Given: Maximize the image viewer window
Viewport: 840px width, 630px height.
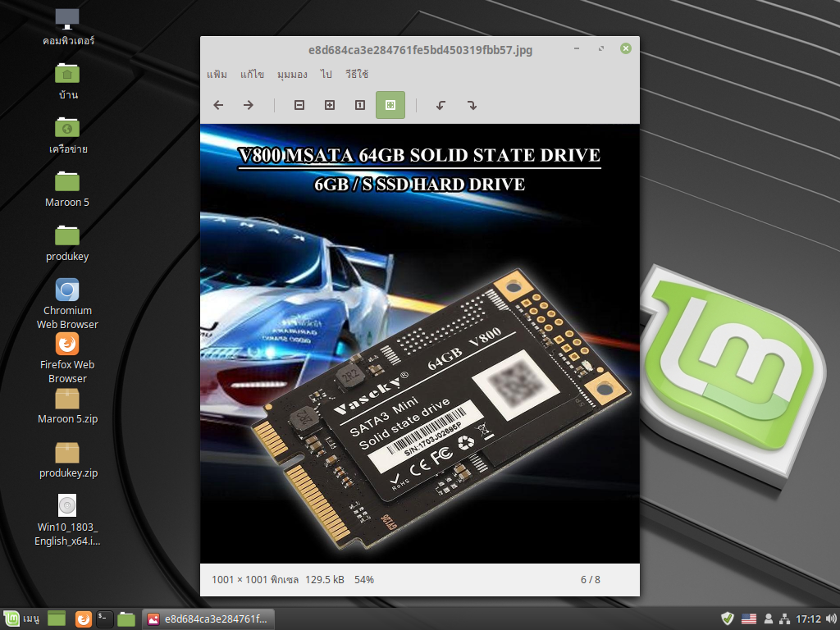Looking at the screenshot, I should [x=601, y=48].
